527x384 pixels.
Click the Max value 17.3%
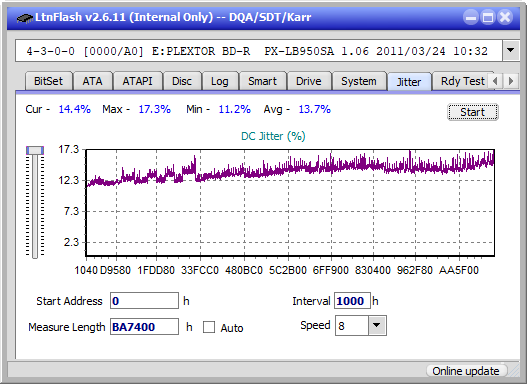pyautogui.click(x=155, y=109)
